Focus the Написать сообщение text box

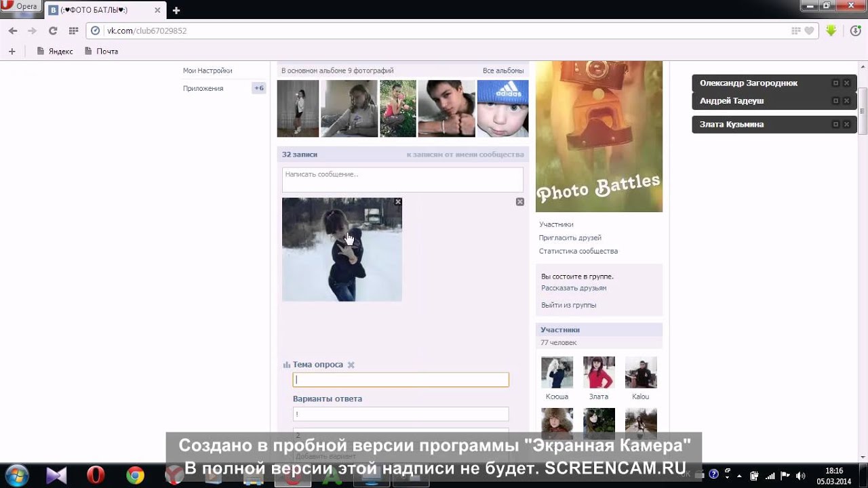(x=403, y=180)
